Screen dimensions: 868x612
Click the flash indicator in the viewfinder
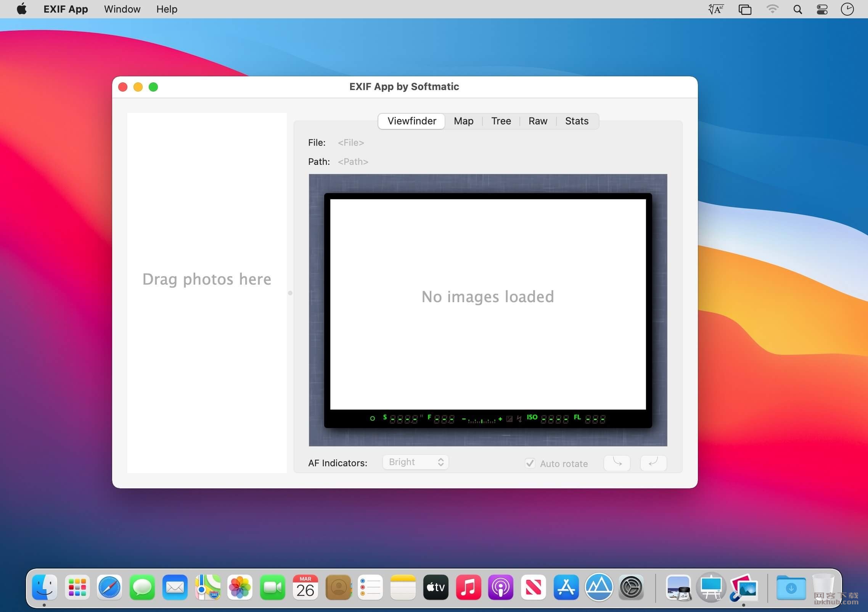point(519,419)
